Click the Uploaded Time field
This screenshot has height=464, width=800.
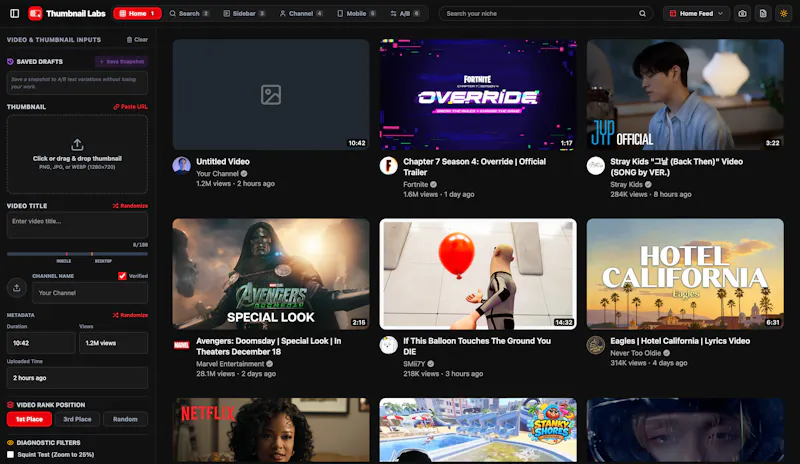pos(77,378)
